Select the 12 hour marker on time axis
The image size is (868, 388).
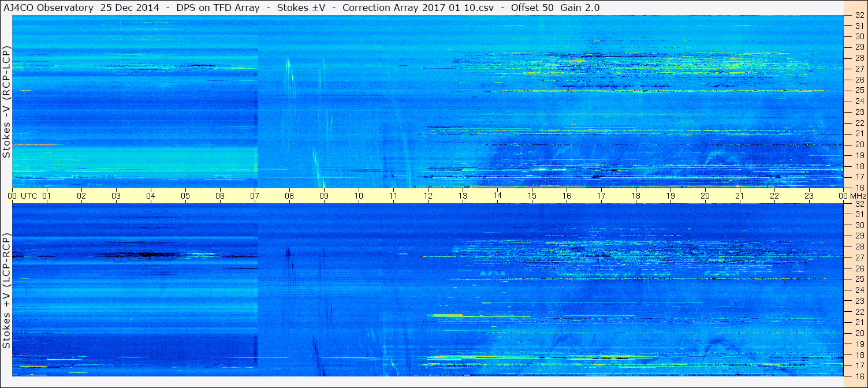coord(428,196)
